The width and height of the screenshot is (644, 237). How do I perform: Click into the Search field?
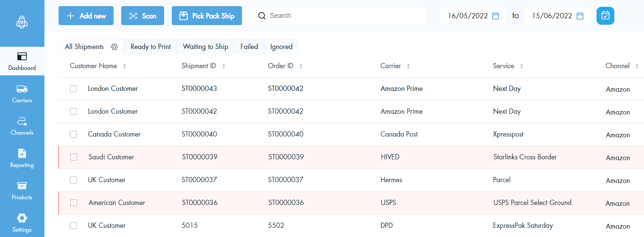coord(342,16)
